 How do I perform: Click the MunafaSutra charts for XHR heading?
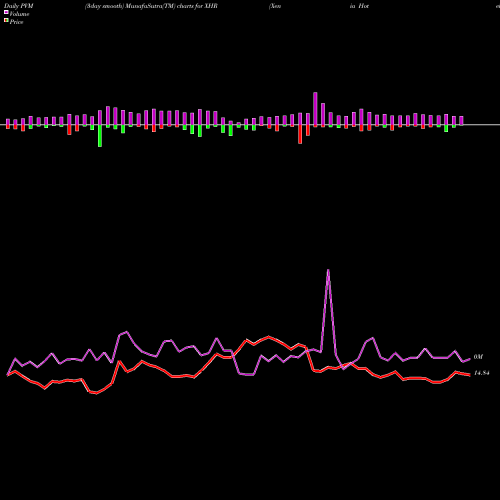pos(151,6)
